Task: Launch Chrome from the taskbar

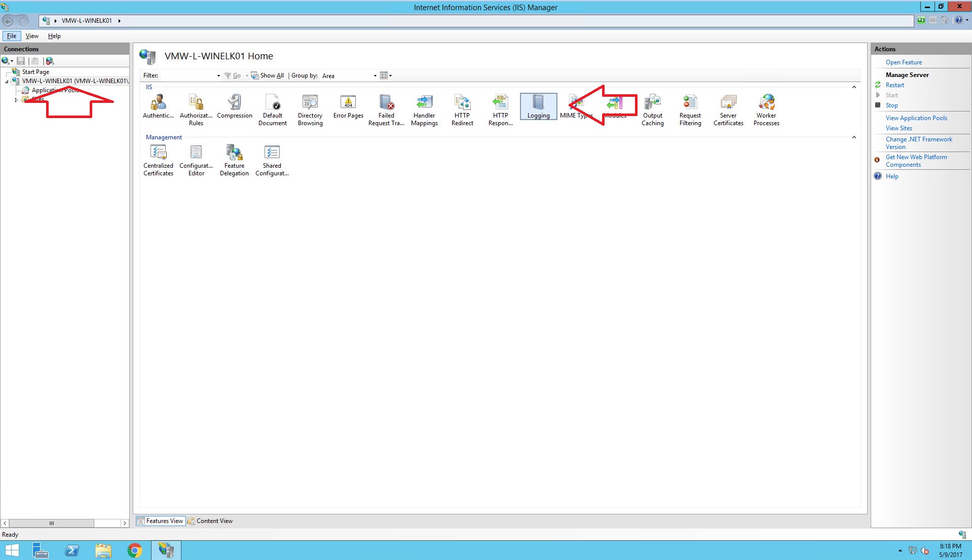Action: pos(135,550)
